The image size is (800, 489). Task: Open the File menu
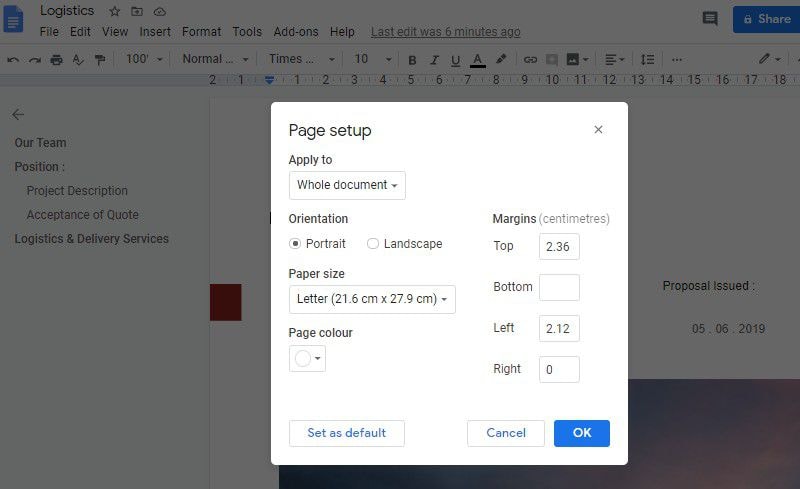pos(49,32)
